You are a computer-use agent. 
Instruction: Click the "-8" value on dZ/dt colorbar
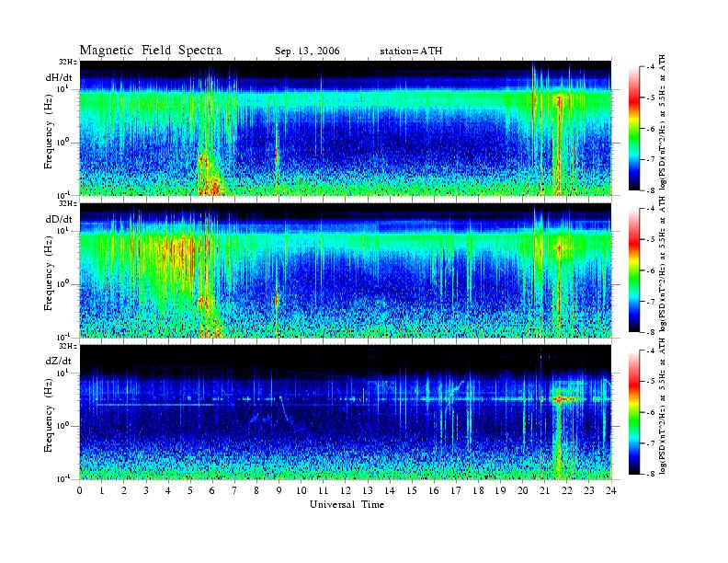click(650, 474)
